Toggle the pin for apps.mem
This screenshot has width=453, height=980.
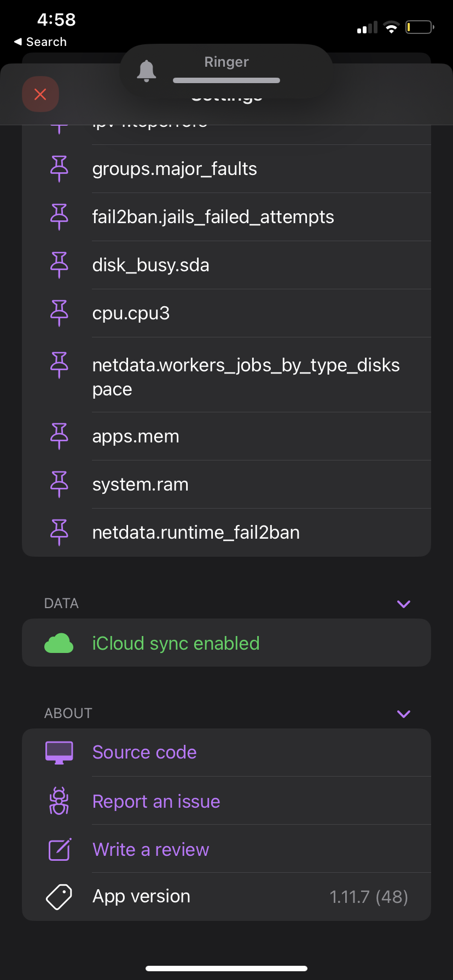click(59, 436)
